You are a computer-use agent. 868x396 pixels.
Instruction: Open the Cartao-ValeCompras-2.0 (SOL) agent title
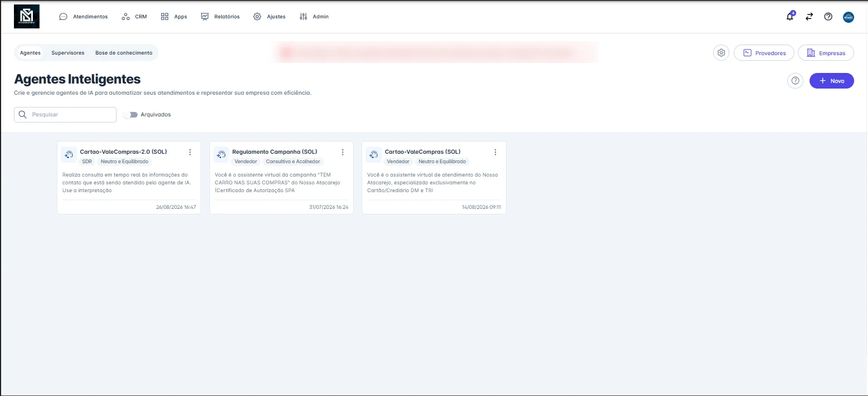[x=124, y=151]
